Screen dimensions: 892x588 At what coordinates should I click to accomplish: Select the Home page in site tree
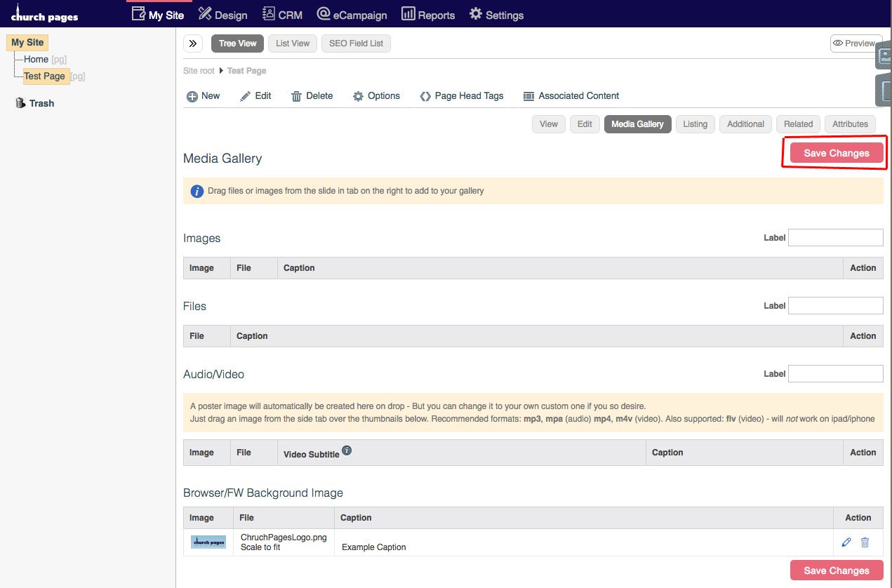(36, 60)
